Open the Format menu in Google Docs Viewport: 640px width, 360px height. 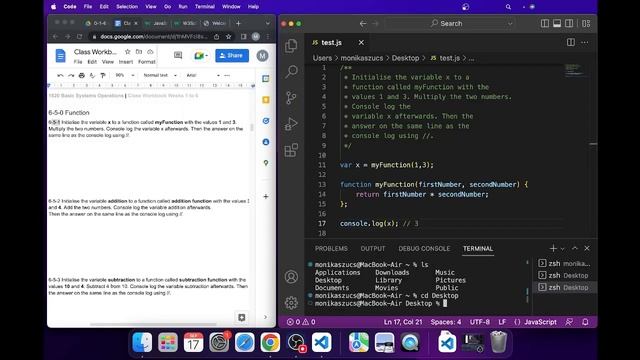coord(147,62)
